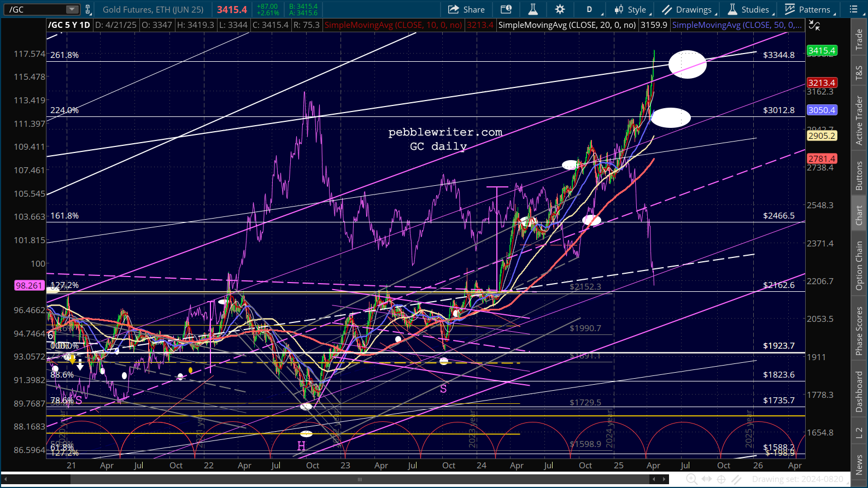Screen dimensions: 868x488
Task: Open chart settings gear icon
Action: click(560, 9)
